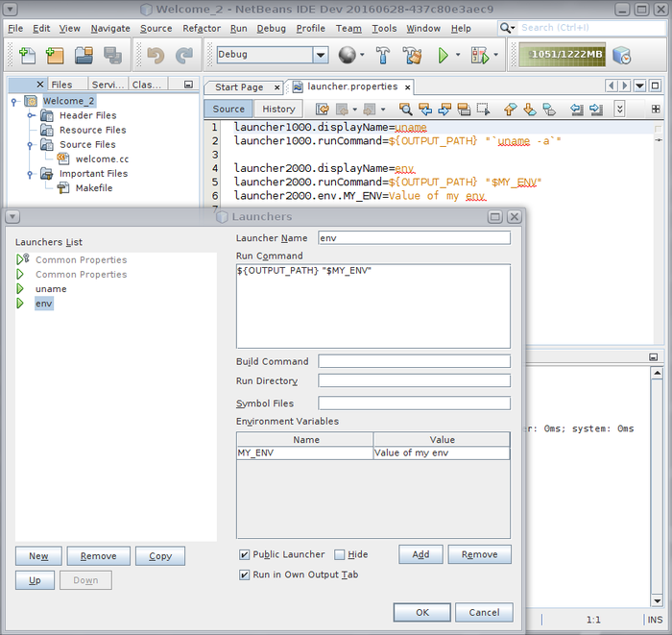
Task: Open the profiler icon beside memory bar
Action: click(x=622, y=56)
